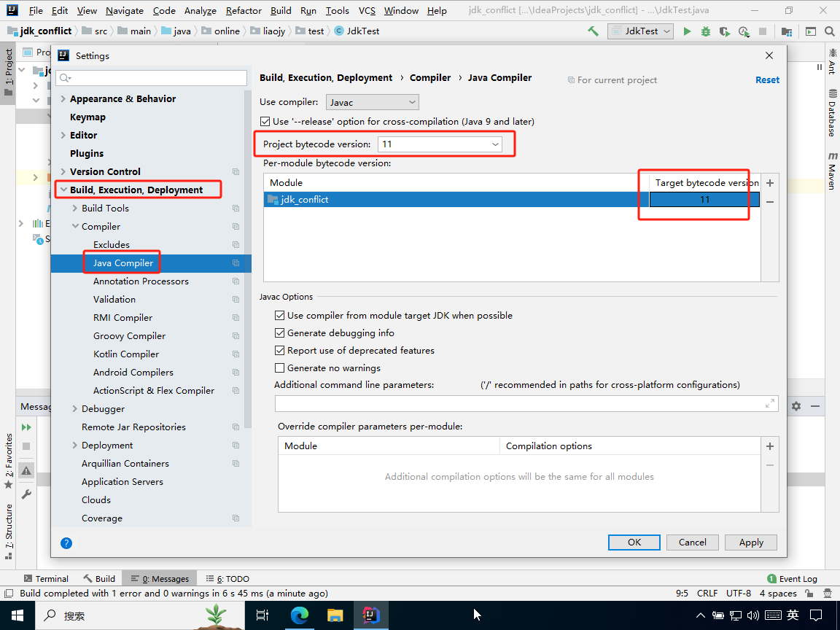Open Messages panel gear settings icon
Viewport: 840px width, 630px height.
click(796, 406)
